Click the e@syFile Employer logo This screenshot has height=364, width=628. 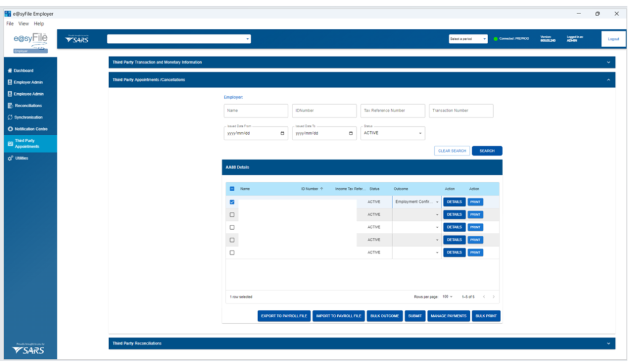point(31,43)
